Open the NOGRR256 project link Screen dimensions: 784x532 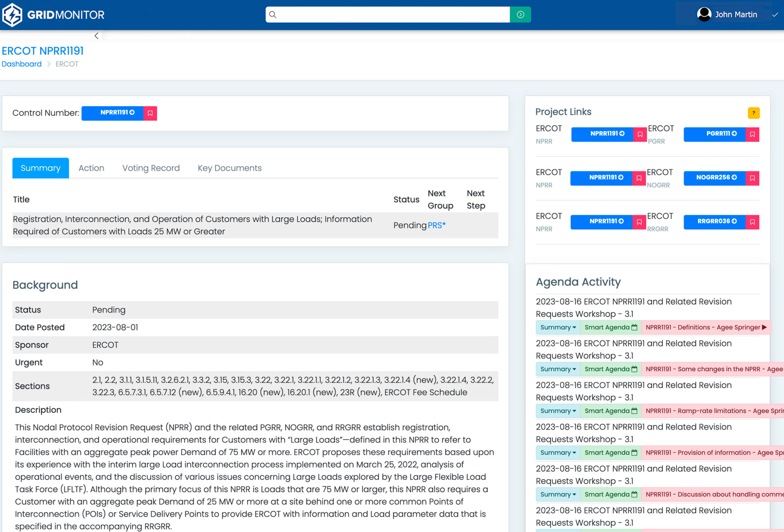715,178
